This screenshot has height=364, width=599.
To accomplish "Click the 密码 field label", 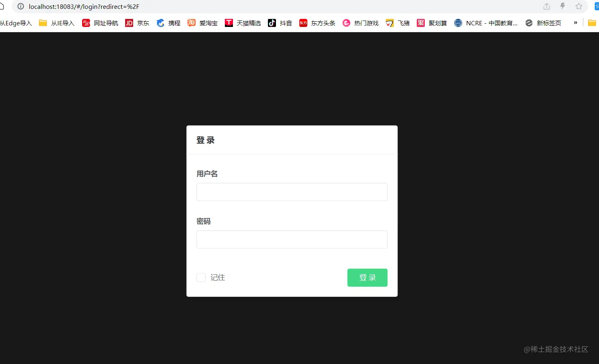I will (204, 221).
